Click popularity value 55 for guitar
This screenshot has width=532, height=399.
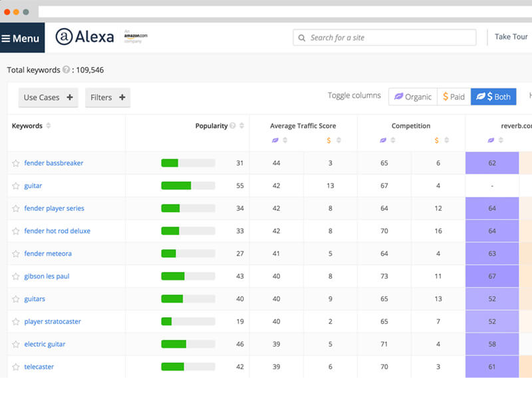pos(240,186)
